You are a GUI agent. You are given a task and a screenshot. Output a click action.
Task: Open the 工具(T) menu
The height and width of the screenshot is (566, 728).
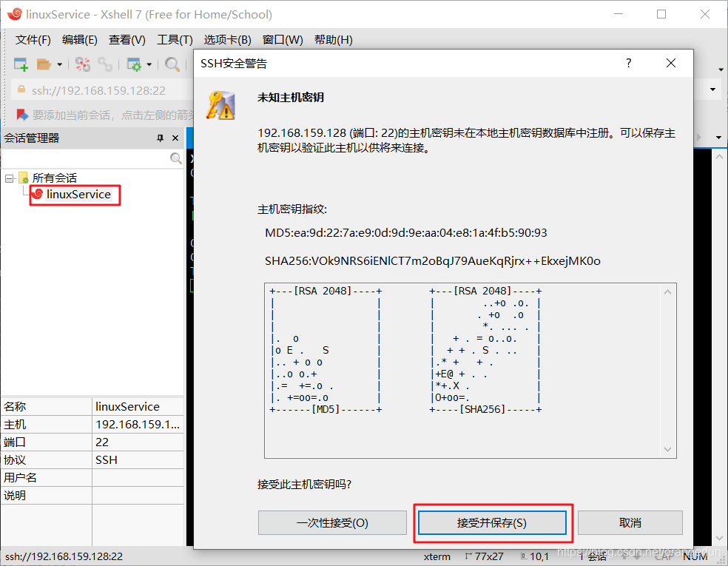click(175, 40)
